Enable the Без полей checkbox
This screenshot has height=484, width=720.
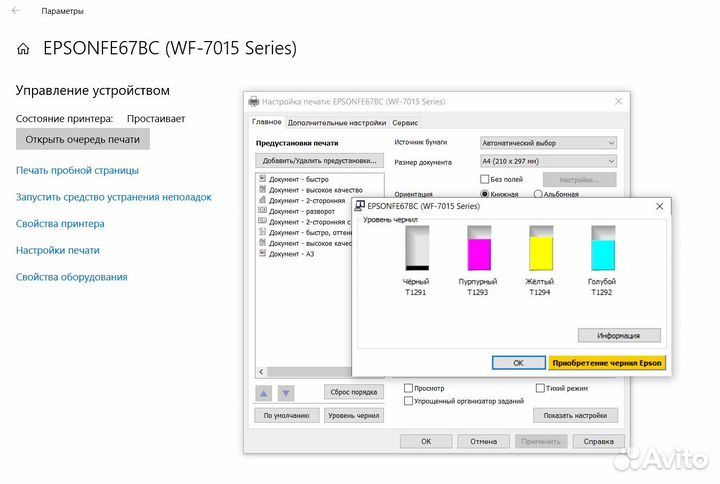click(x=484, y=179)
